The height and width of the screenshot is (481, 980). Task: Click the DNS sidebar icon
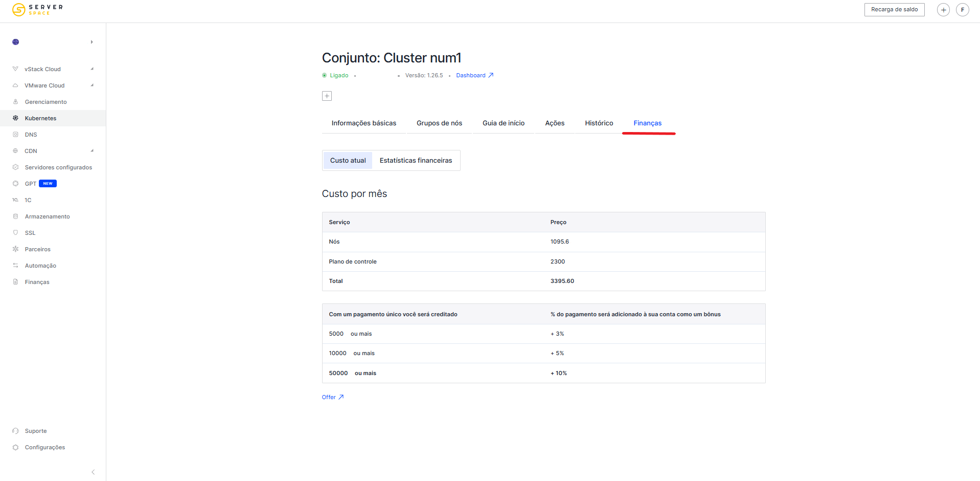[15, 135]
